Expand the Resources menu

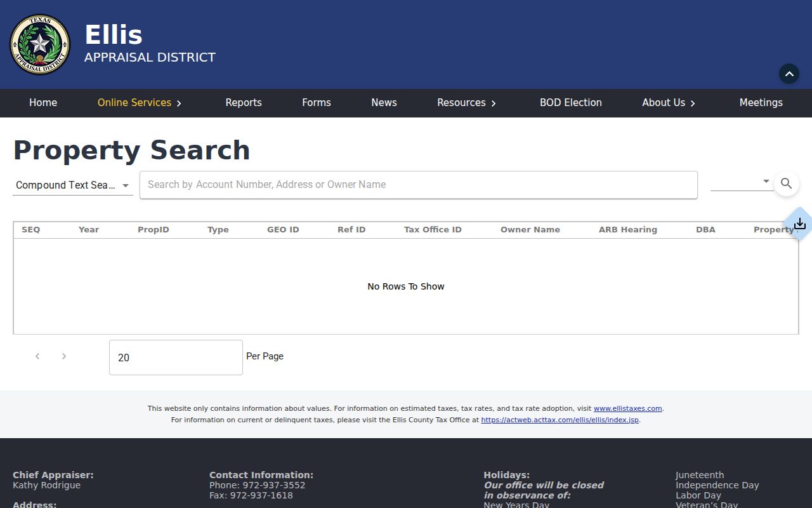click(x=466, y=102)
